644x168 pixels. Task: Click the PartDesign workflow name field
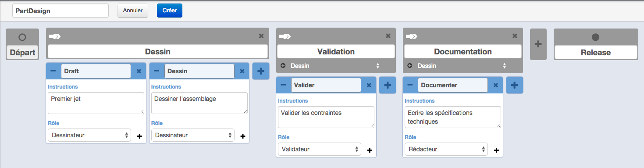tap(60, 11)
